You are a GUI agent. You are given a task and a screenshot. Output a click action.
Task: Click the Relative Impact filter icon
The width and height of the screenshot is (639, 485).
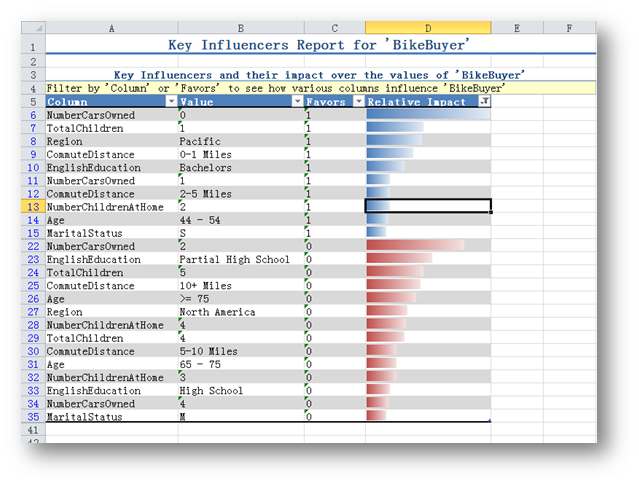(484, 102)
